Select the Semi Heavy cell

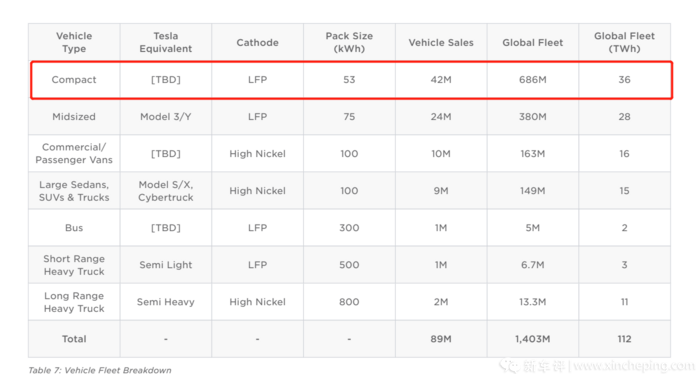(x=166, y=302)
